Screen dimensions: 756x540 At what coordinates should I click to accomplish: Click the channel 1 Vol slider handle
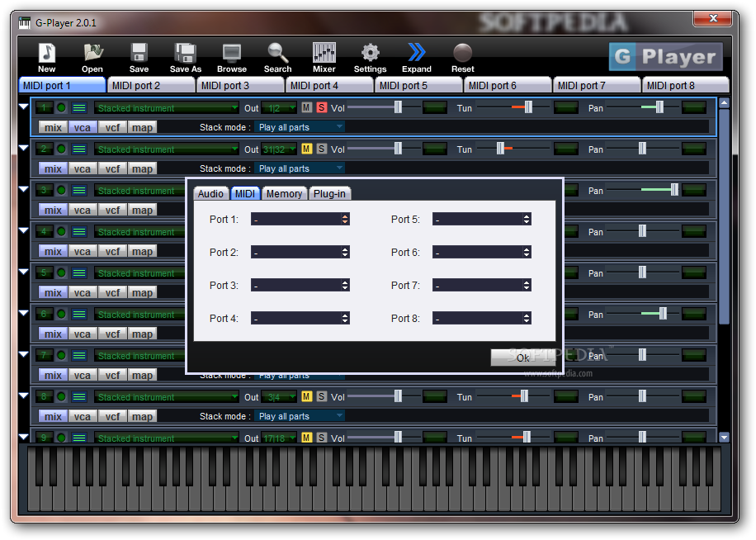pos(398,107)
